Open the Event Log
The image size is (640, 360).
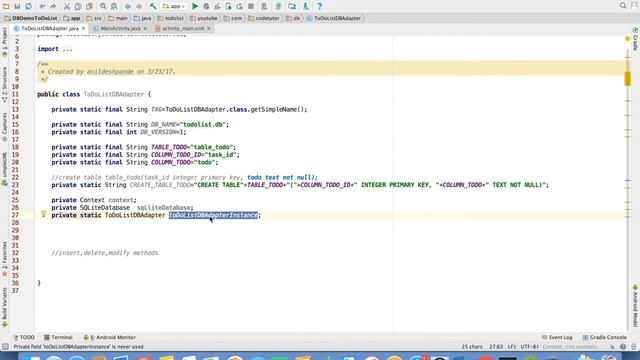(557, 338)
